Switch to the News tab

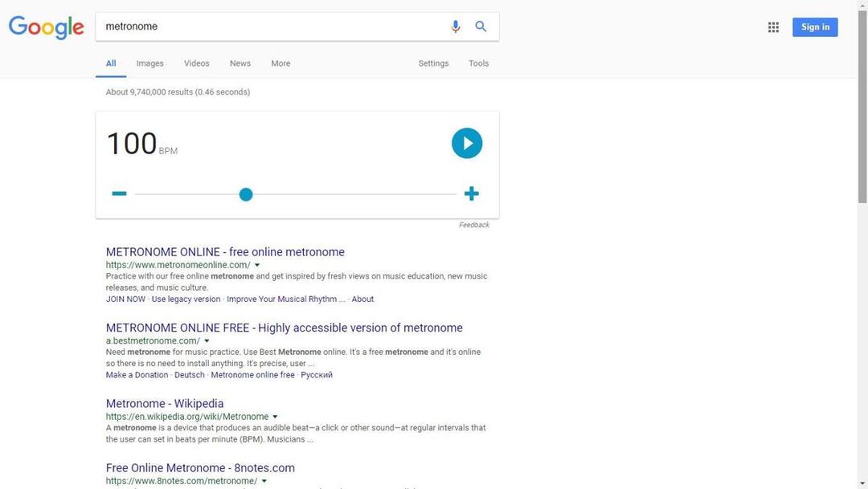click(x=240, y=63)
